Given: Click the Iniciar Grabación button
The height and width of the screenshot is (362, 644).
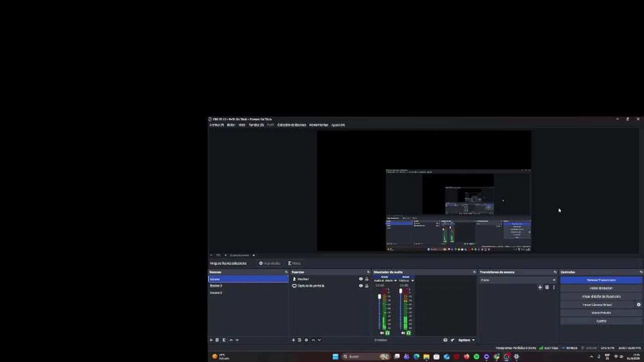Looking at the screenshot, I should tap(601, 288).
